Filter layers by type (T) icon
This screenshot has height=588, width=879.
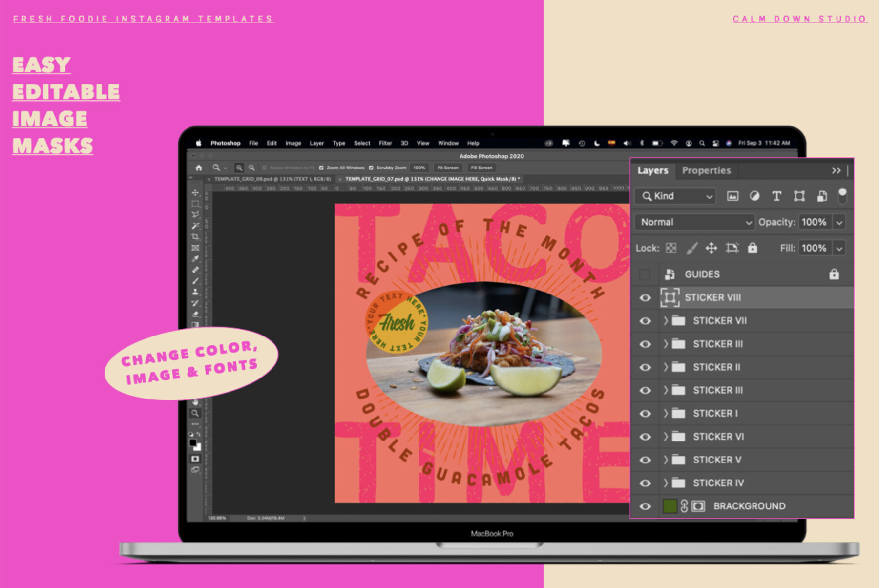tap(776, 196)
